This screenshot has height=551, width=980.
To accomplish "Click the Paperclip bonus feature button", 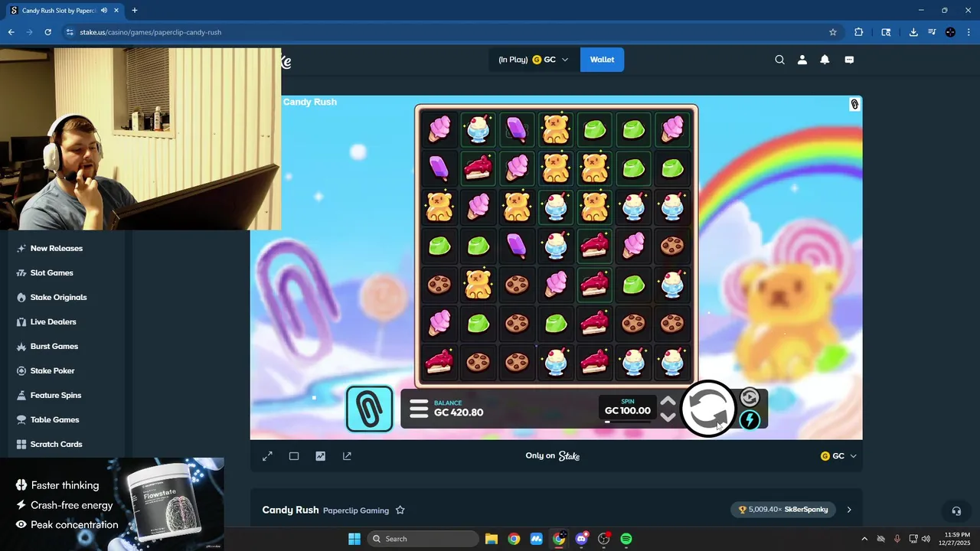I will [x=370, y=409].
